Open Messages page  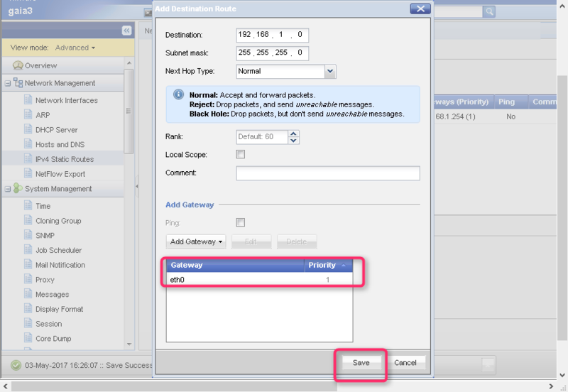[52, 295]
